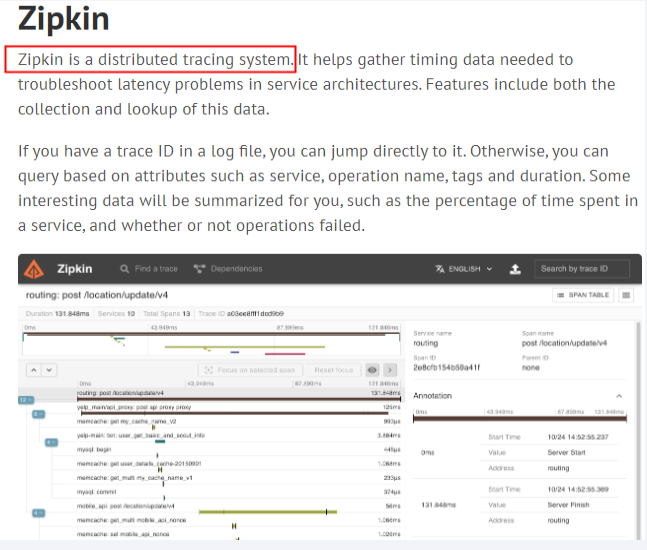The height and width of the screenshot is (550, 647).
Task: Click the right chevron beside eye icon
Action: click(390, 370)
